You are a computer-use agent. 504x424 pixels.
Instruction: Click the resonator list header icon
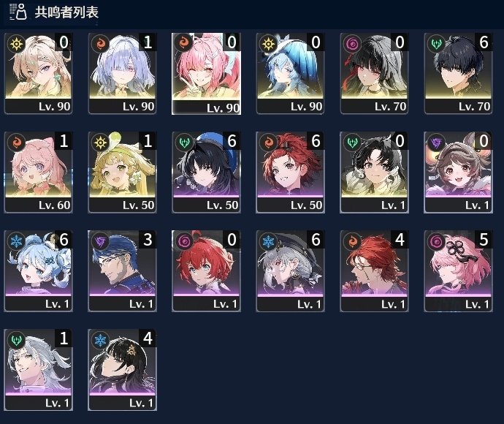[x=18, y=12]
